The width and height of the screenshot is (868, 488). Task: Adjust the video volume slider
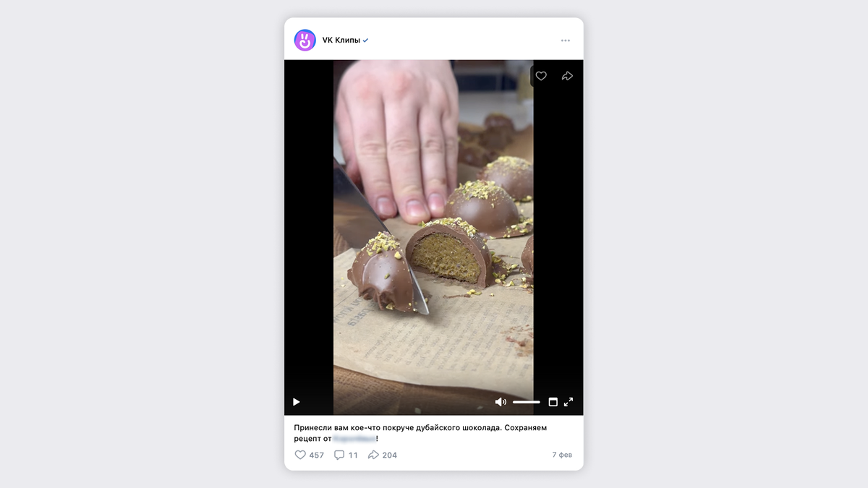[x=527, y=402]
